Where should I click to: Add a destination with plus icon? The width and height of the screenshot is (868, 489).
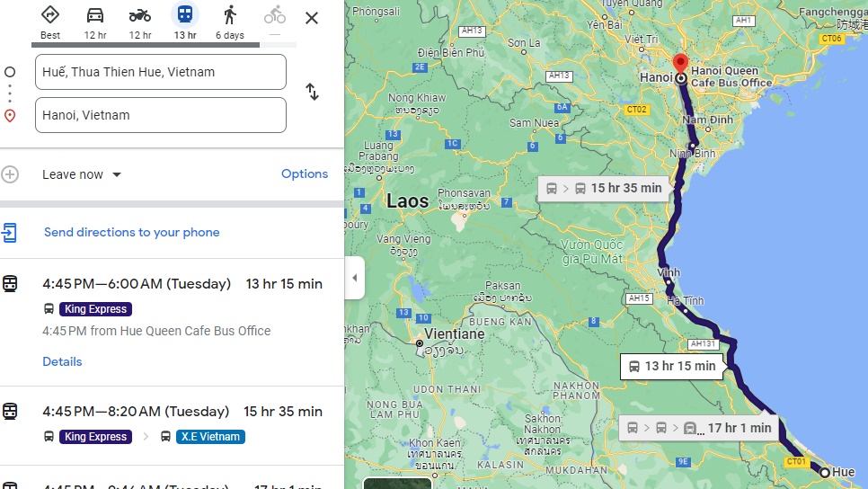[x=10, y=174]
